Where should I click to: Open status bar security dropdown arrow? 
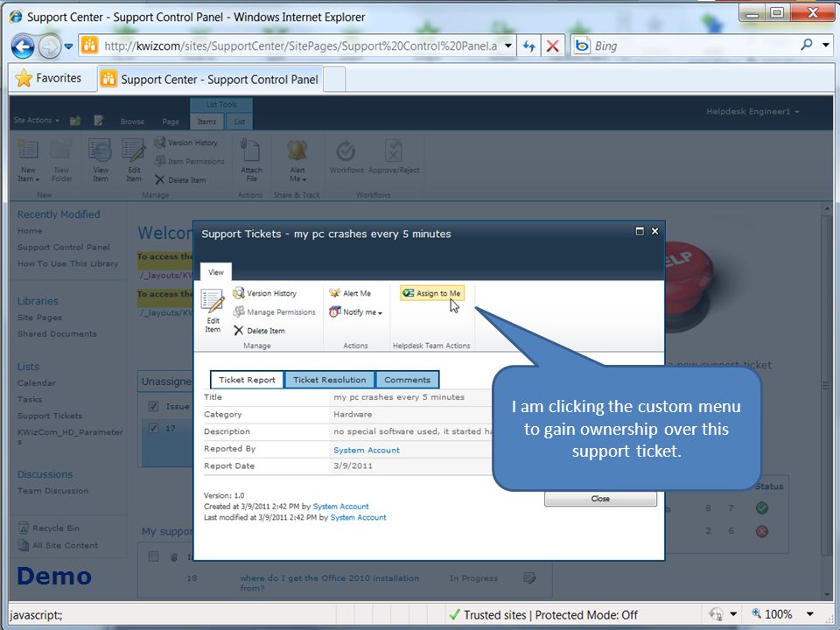click(733, 614)
